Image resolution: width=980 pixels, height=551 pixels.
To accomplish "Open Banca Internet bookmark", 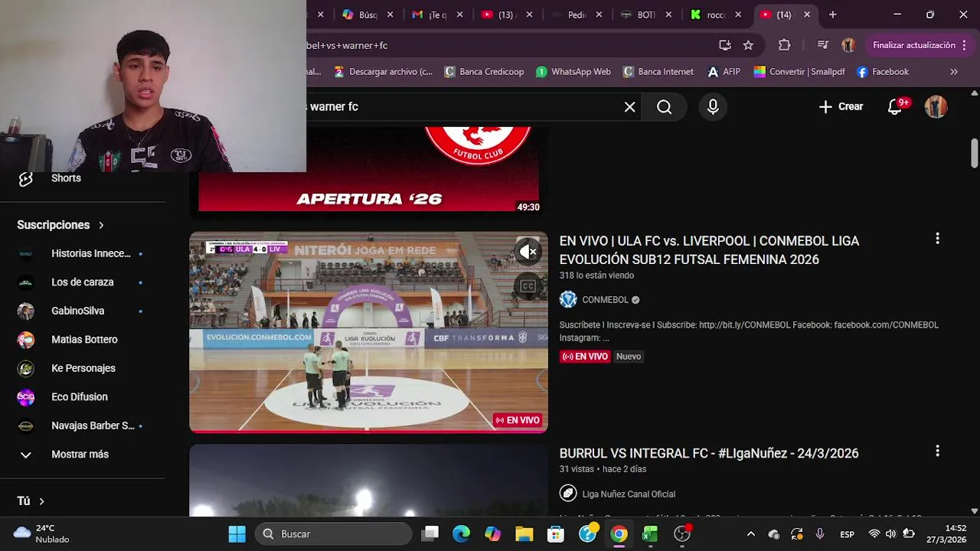I will tap(658, 72).
